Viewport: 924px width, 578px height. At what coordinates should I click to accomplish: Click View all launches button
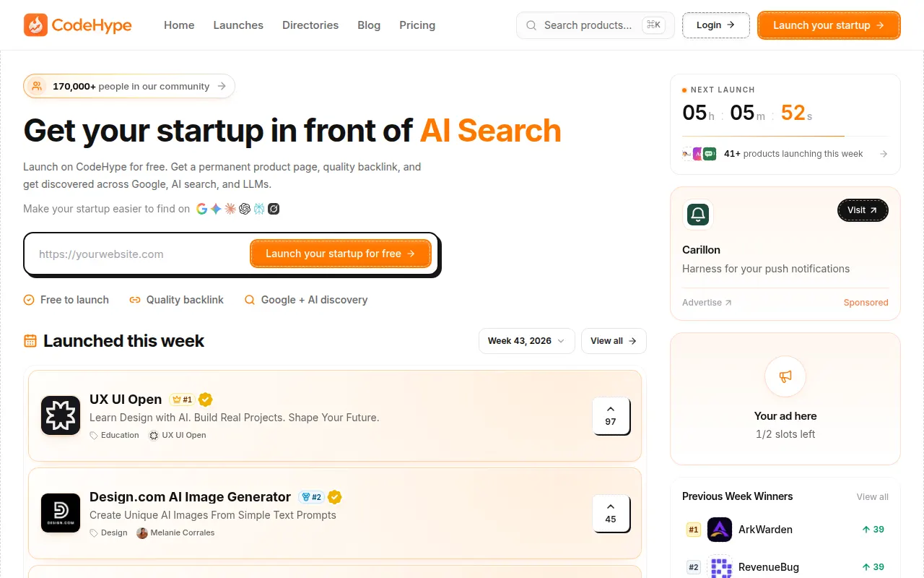click(614, 341)
